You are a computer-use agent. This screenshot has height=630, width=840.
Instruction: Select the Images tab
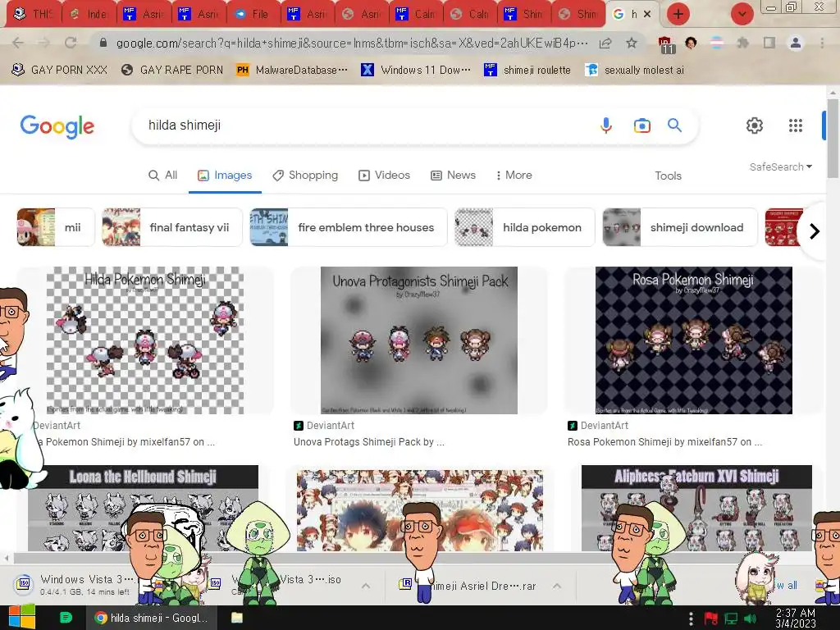point(225,176)
